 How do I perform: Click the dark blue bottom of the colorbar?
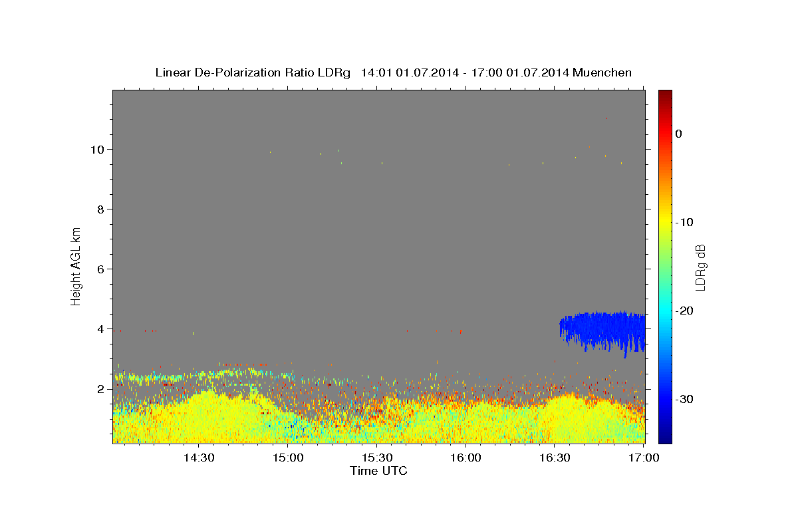(665, 438)
